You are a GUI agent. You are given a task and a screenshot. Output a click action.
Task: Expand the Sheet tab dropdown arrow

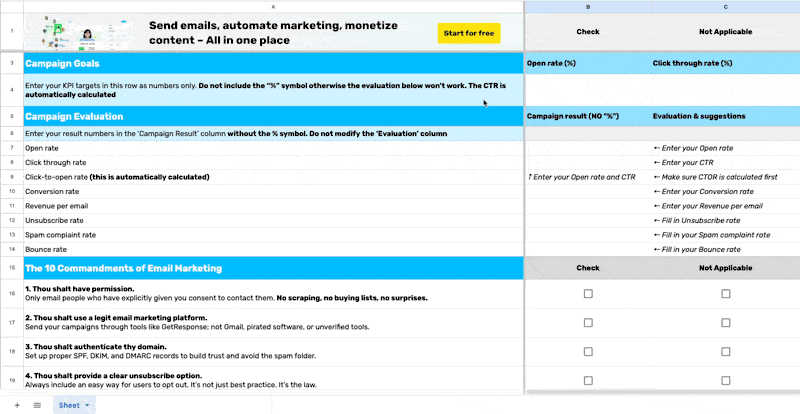click(87, 405)
